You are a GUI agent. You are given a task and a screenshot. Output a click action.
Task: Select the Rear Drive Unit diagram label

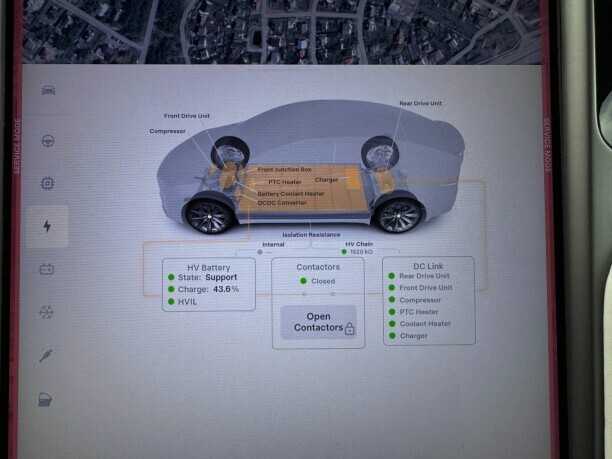pyautogui.click(x=420, y=103)
